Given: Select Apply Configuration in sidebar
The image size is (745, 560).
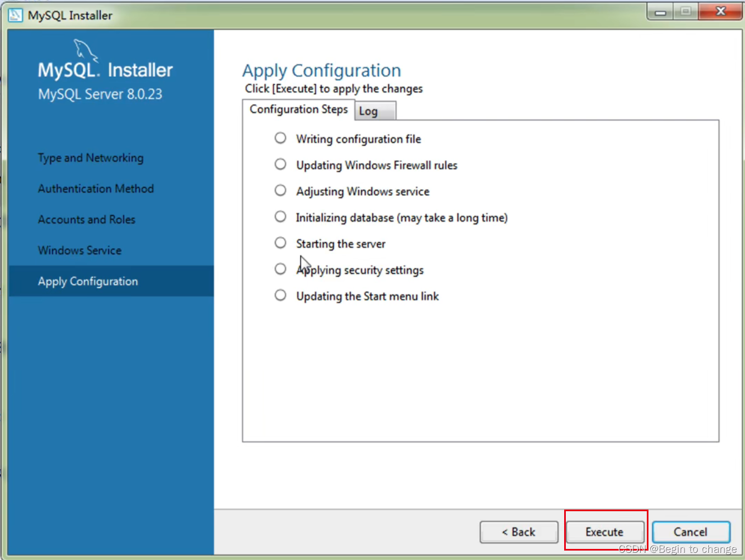Looking at the screenshot, I should click(x=111, y=281).
